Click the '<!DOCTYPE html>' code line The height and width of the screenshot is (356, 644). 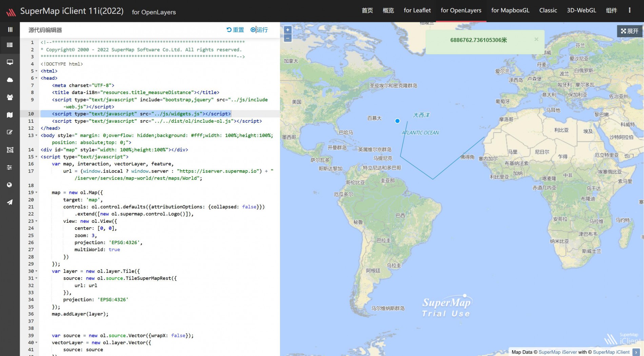coord(62,64)
